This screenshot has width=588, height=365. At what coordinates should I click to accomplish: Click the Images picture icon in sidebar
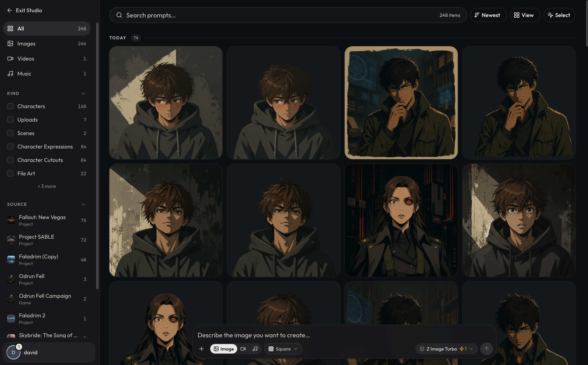click(10, 43)
